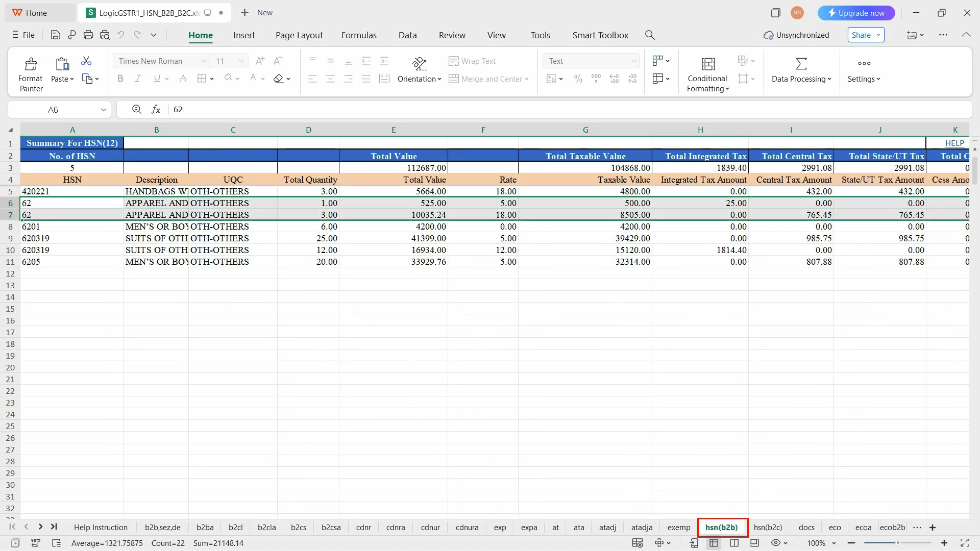Click the Format Painter icon

pyautogui.click(x=31, y=64)
